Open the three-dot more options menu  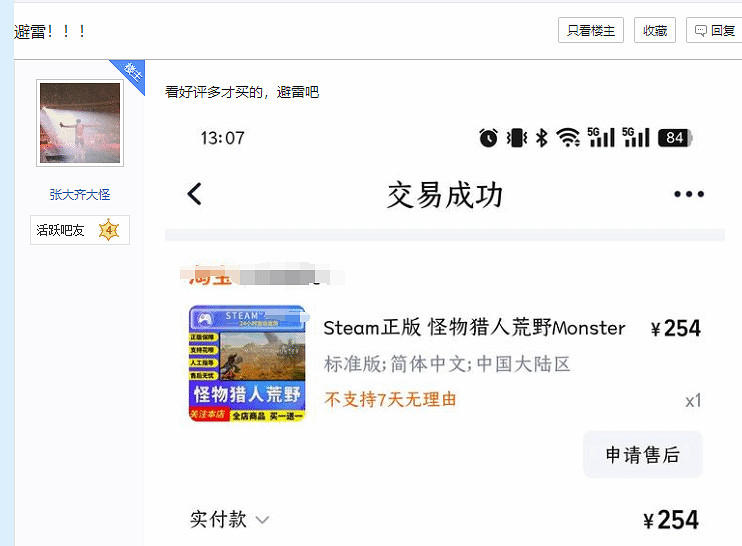[689, 194]
